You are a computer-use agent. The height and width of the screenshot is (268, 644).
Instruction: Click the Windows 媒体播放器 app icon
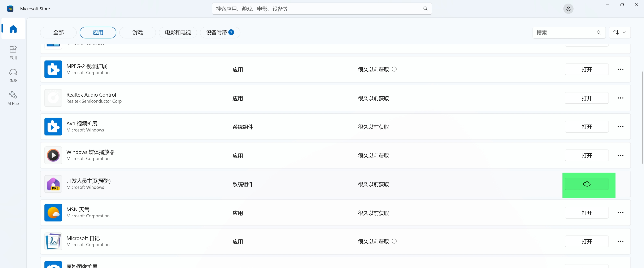coord(53,155)
